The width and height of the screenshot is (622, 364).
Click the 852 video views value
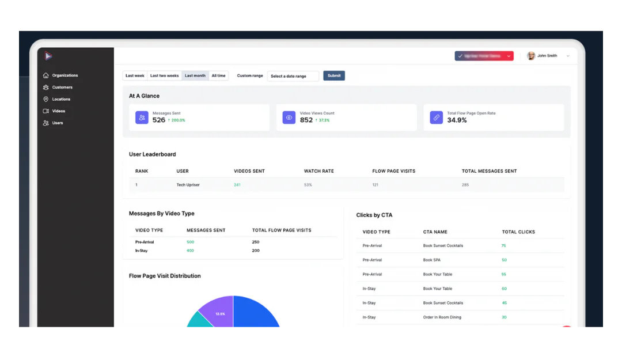click(306, 120)
